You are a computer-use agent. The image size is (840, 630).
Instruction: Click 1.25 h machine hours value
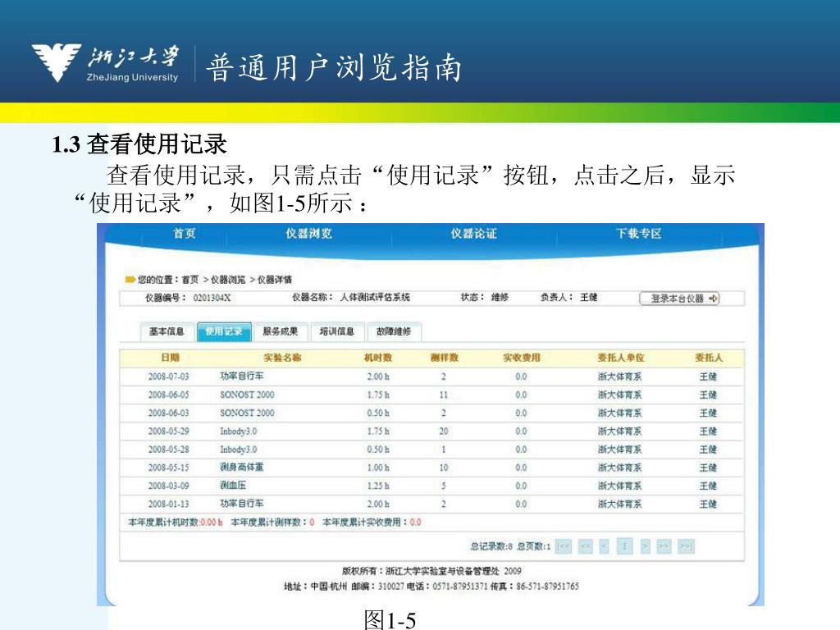(x=378, y=486)
